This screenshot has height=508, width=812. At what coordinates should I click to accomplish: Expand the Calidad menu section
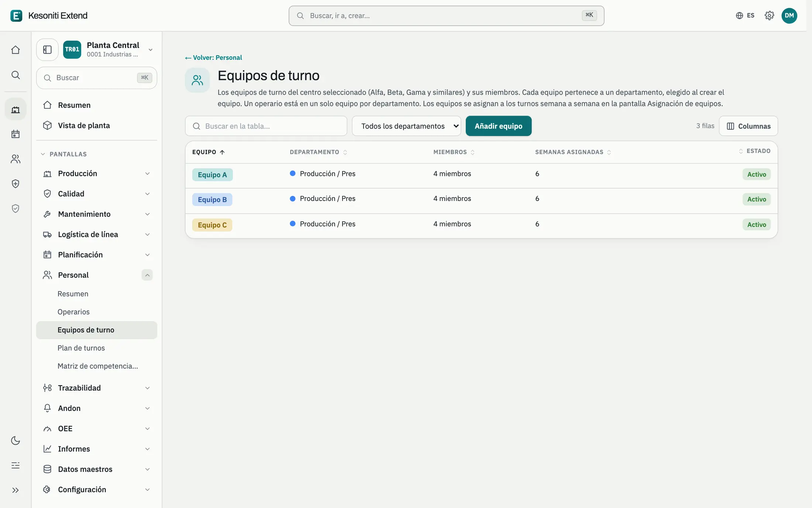pyautogui.click(x=97, y=194)
